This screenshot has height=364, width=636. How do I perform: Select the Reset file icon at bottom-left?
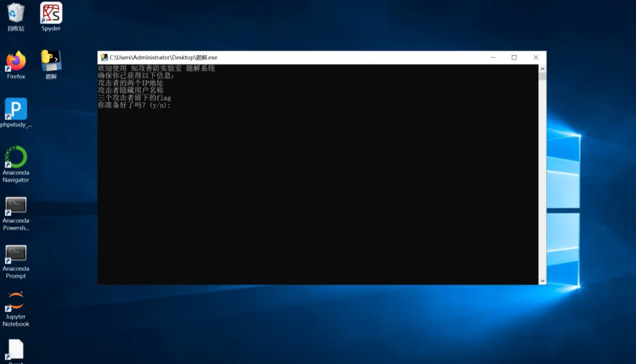coord(16,350)
